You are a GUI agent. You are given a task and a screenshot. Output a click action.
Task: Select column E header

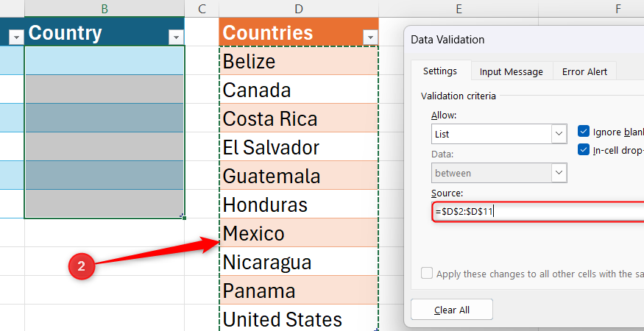tap(459, 8)
